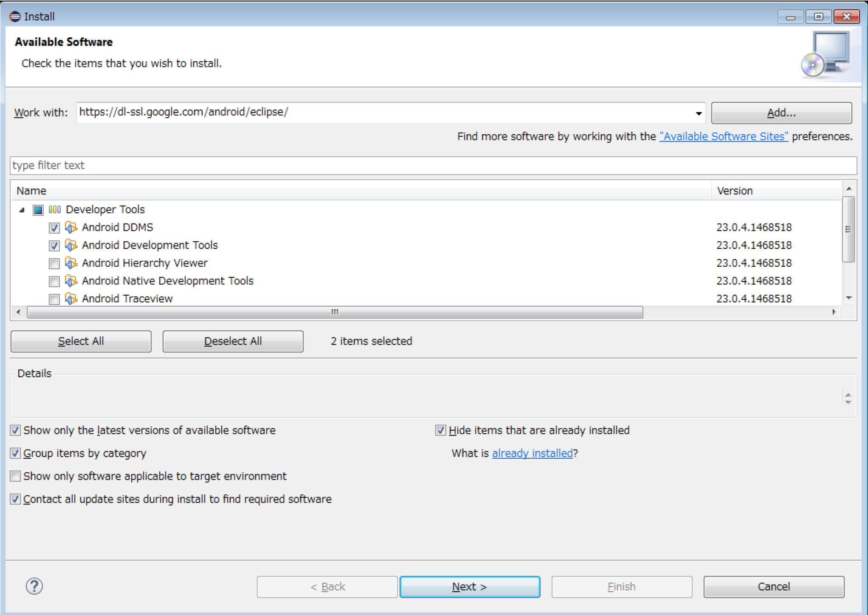Toggle the Developer Tools category checkbox

coord(38,210)
